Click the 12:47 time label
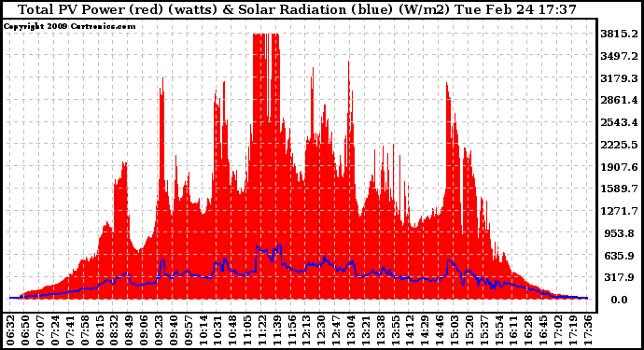The height and width of the screenshot is (350, 644). (336, 329)
